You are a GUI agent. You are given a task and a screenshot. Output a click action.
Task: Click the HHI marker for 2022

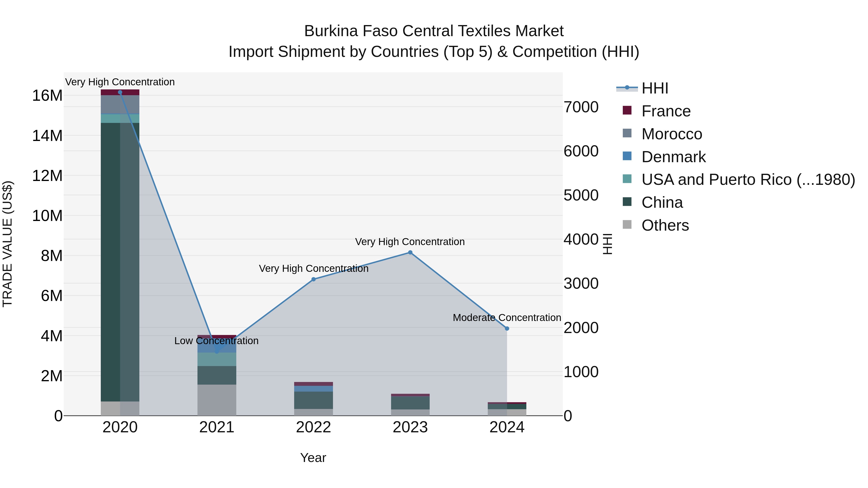pos(313,279)
